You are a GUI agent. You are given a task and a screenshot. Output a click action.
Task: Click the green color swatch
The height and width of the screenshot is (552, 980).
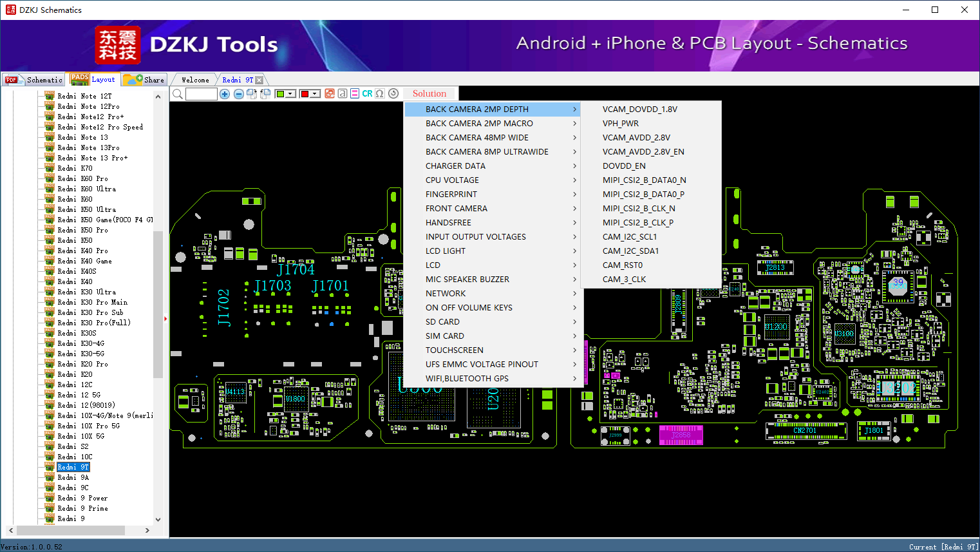(x=280, y=94)
